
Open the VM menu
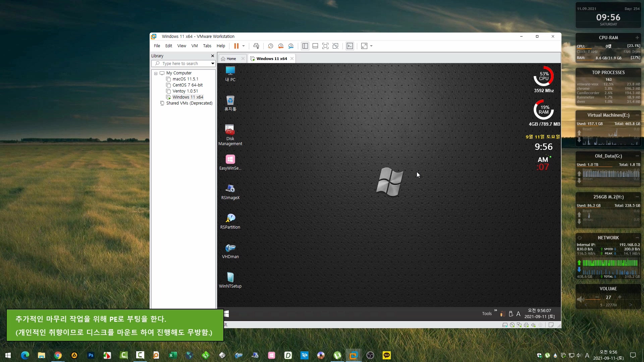195,46
